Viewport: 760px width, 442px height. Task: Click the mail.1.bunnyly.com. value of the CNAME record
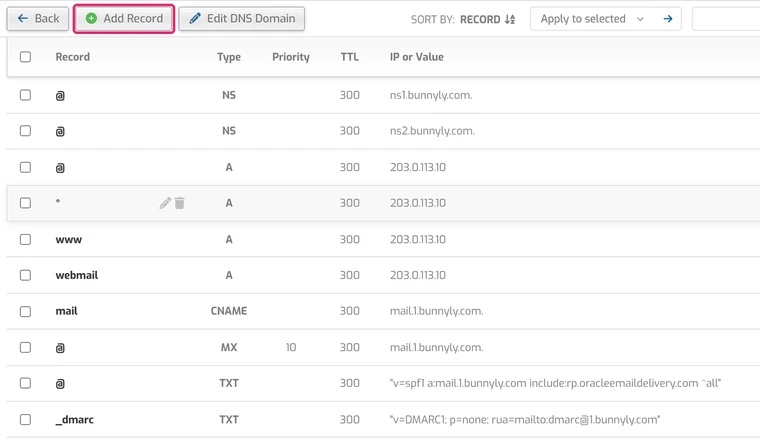tap(436, 311)
